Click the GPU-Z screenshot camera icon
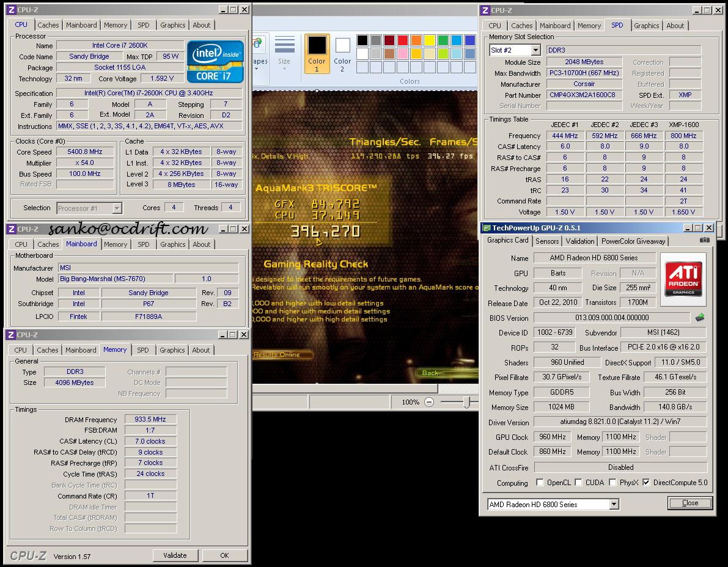Viewport: 728px width, 567px height. pos(704,240)
